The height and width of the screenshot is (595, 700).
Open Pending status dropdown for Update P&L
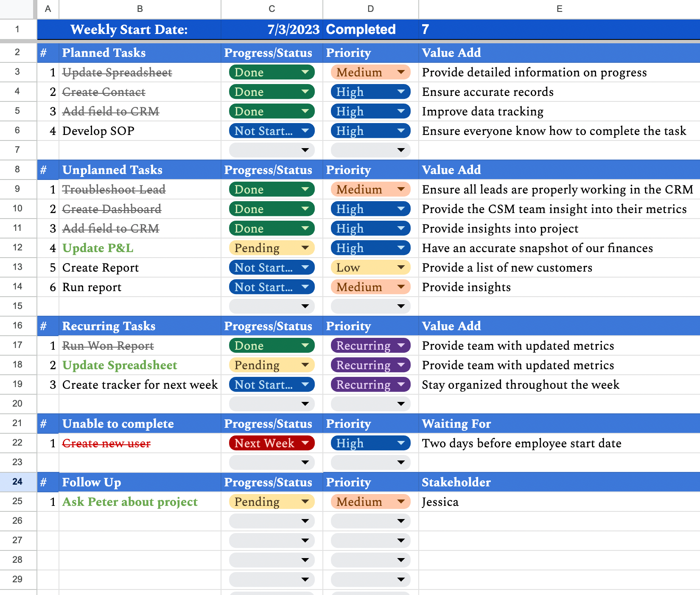tap(305, 248)
